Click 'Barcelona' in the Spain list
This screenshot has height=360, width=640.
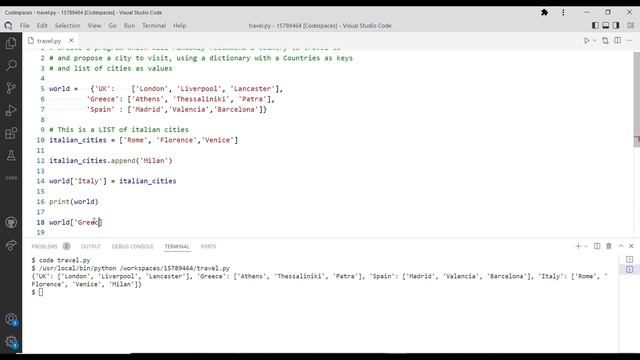coord(236,109)
